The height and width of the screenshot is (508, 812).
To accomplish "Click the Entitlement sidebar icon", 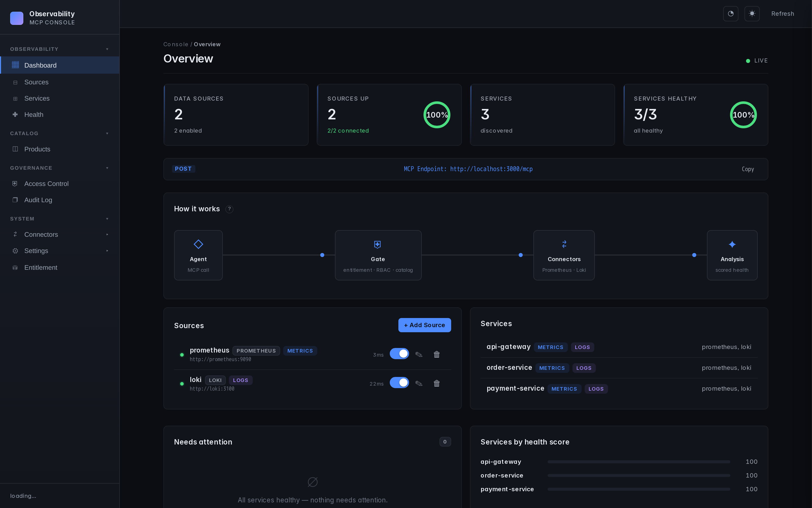I will 15,267.
